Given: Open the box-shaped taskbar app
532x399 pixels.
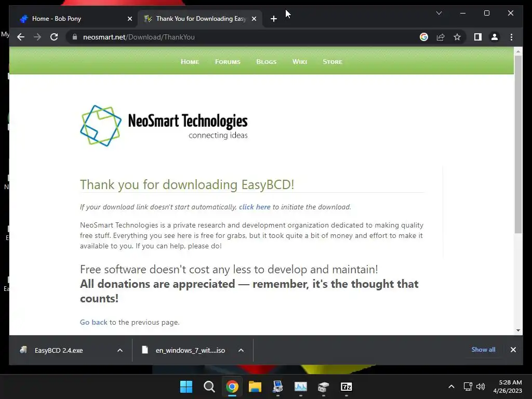Looking at the screenshot, I should (x=323, y=387).
